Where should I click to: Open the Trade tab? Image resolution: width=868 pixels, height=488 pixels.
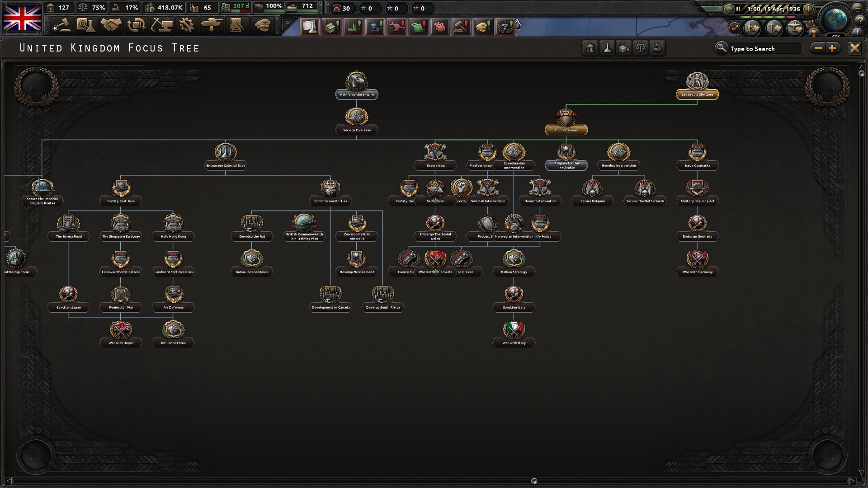click(x=136, y=25)
